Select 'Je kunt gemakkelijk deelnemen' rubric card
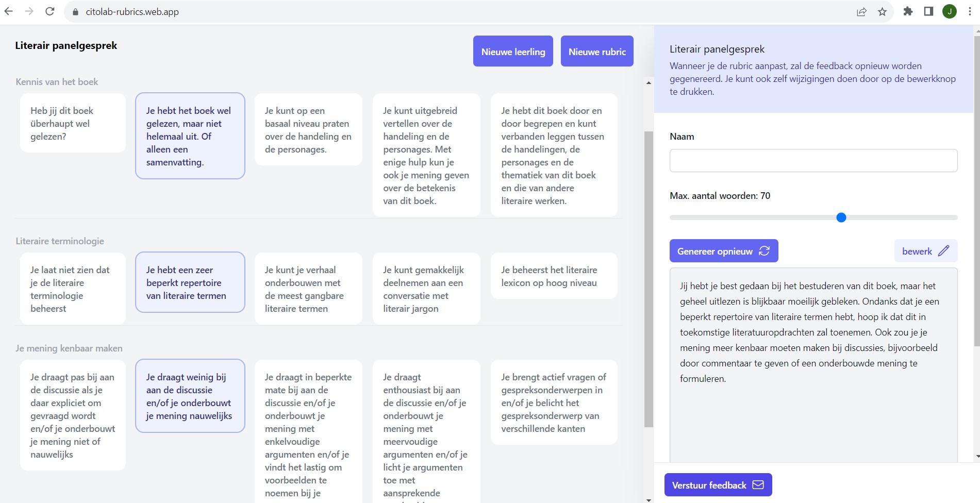This screenshot has width=980, height=503. [x=426, y=289]
